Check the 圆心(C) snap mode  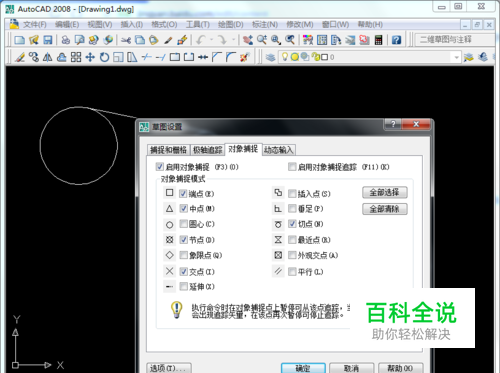(183, 224)
